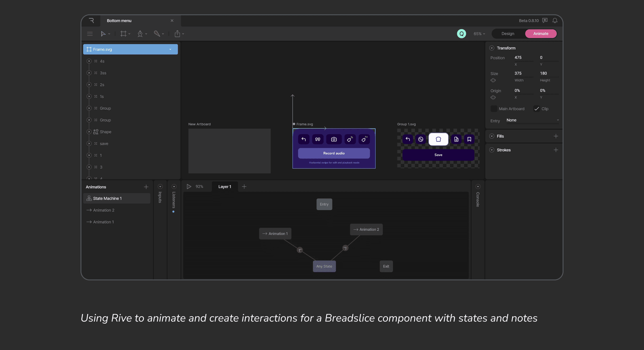This screenshot has width=644, height=350.
Task: Click the Size Height value field
Action: 549,73
